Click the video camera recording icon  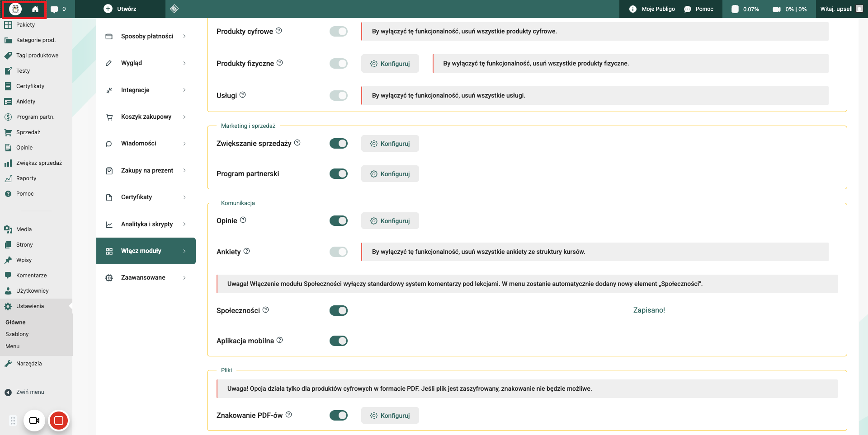[34, 421]
